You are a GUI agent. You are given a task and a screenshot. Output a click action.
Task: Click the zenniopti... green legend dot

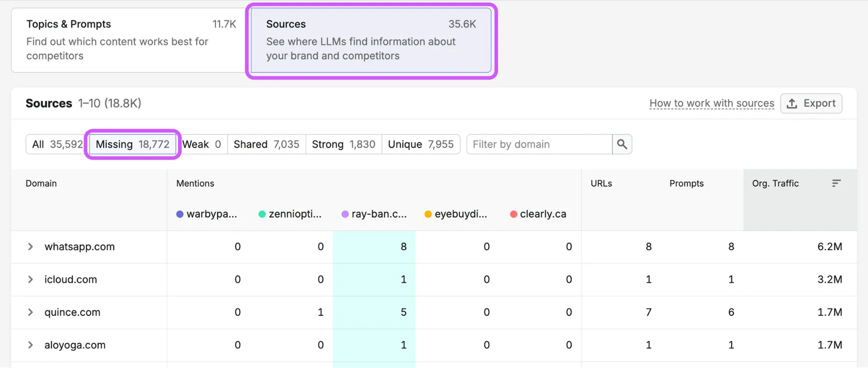click(x=262, y=214)
